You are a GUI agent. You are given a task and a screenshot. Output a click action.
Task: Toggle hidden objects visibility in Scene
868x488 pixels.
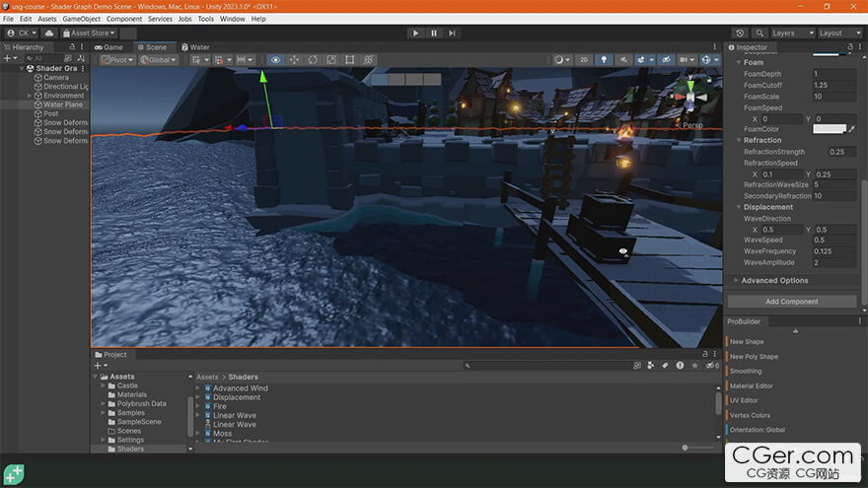click(x=666, y=60)
